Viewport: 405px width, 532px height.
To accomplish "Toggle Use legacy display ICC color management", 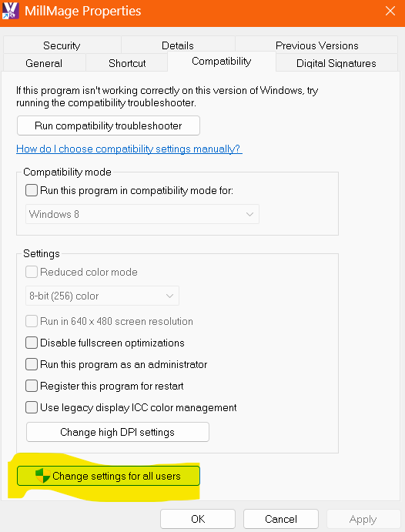I will point(32,407).
